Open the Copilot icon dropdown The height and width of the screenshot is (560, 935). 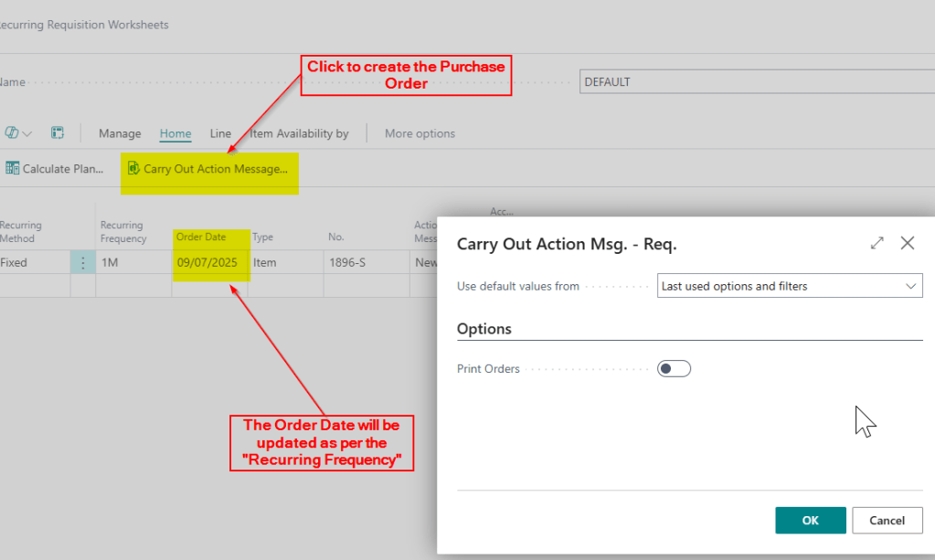pos(18,133)
